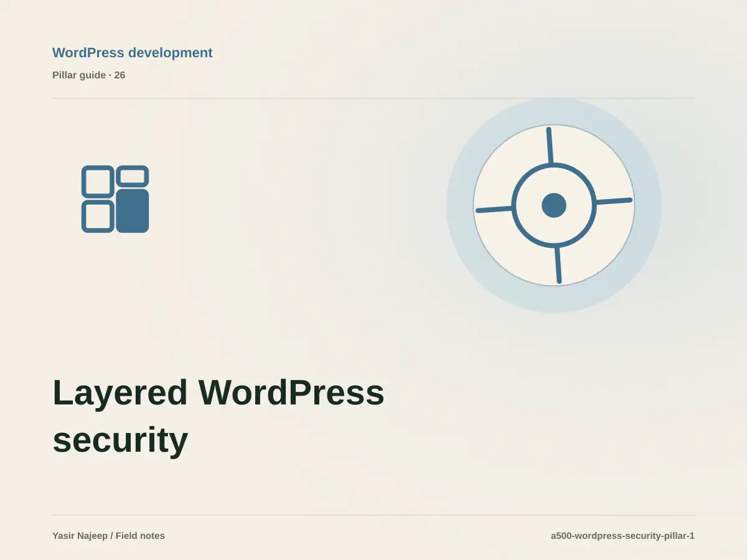Select the "Pillar guide · 26" label
The height and width of the screenshot is (560, 747).
89,75
